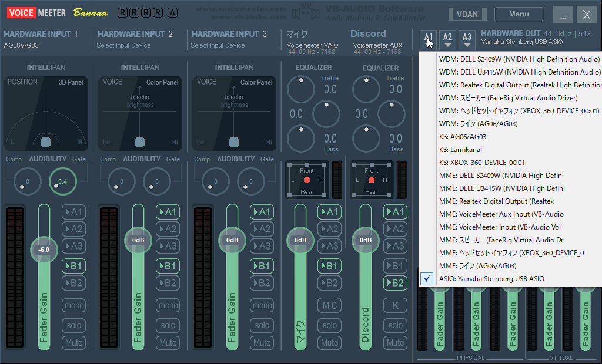The height and width of the screenshot is (364, 602).
Task: Click Color Panel handle on Hardware Input 3
Action: [x=234, y=142]
